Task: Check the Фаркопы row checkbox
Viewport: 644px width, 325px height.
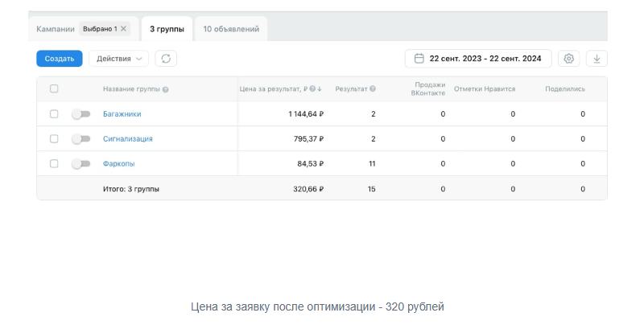Action: coord(54,164)
